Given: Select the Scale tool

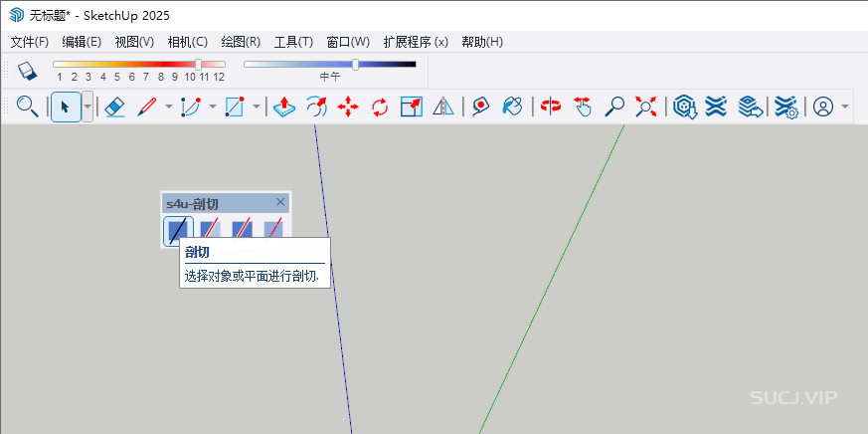Looking at the screenshot, I should 412,106.
